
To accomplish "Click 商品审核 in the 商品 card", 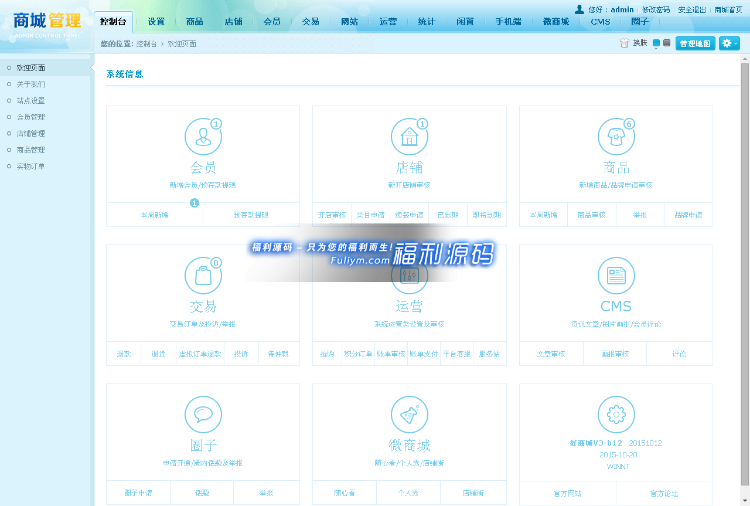I will tap(592, 215).
